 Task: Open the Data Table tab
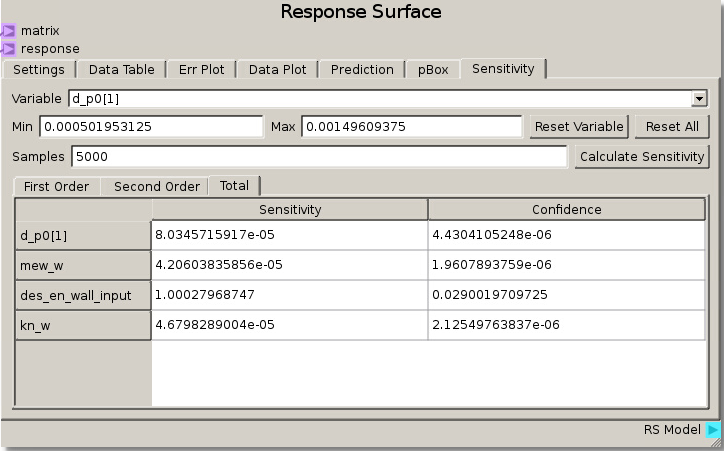(x=121, y=69)
